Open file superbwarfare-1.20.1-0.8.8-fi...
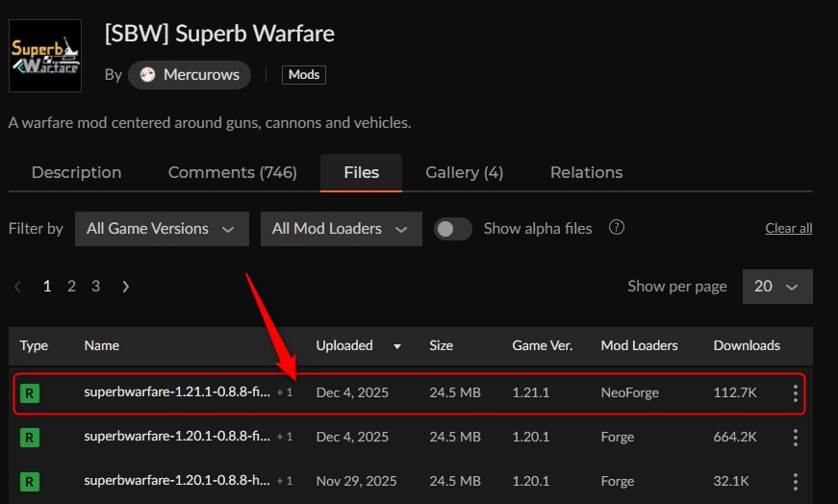Viewport: 838px width, 504px height. click(177, 436)
